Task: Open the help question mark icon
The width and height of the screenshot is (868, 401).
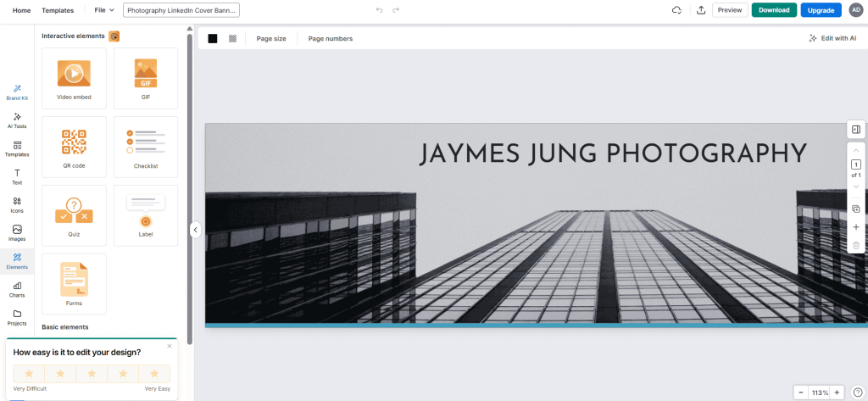Action: (858, 393)
